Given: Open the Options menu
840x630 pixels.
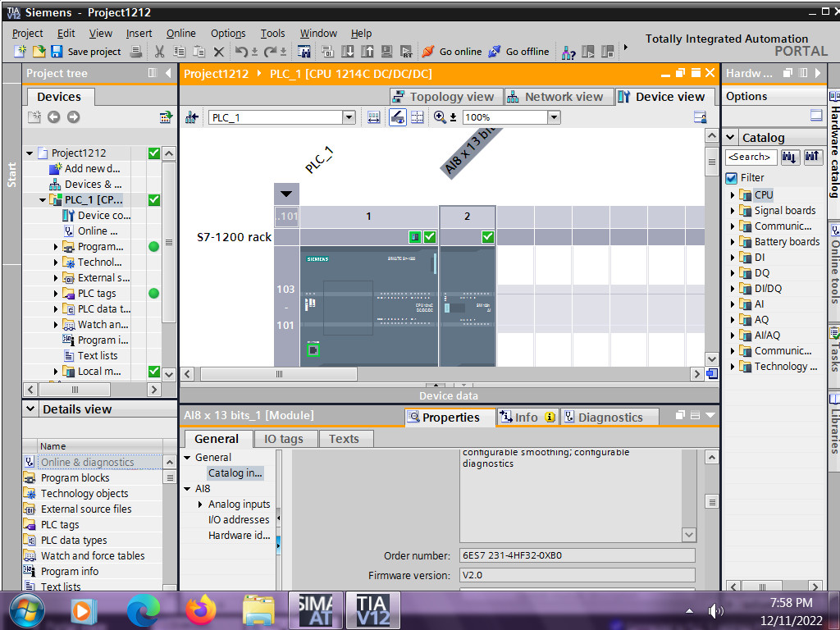Looking at the screenshot, I should [228, 33].
